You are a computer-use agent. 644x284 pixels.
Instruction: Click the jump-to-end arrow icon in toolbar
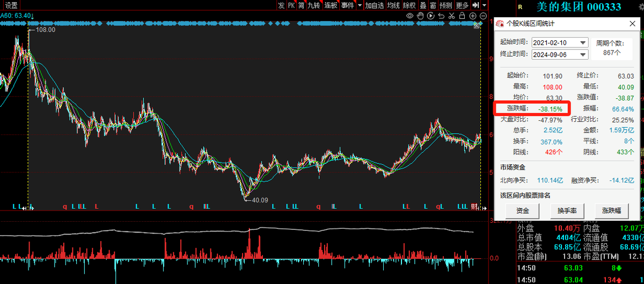coord(475,5)
